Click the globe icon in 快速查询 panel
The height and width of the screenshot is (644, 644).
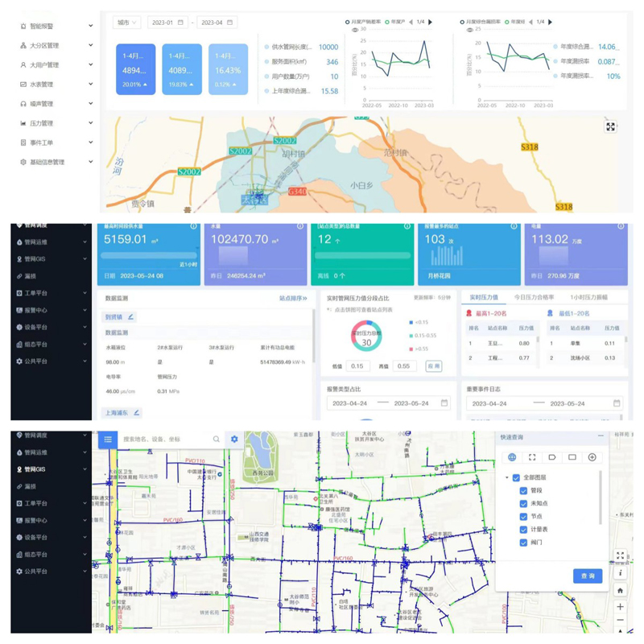[x=512, y=457]
